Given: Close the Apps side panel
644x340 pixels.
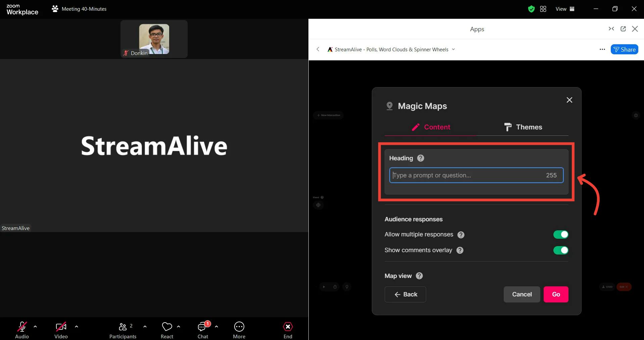Looking at the screenshot, I should (635, 29).
